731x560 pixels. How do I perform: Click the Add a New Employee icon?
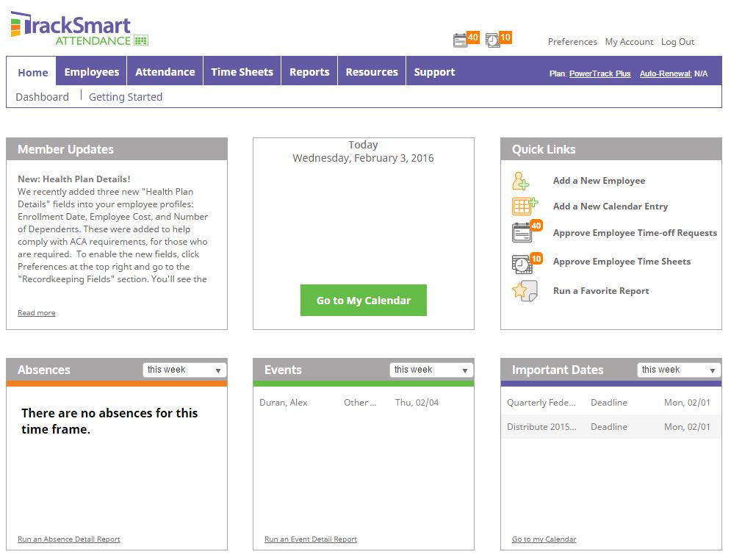[x=523, y=180]
